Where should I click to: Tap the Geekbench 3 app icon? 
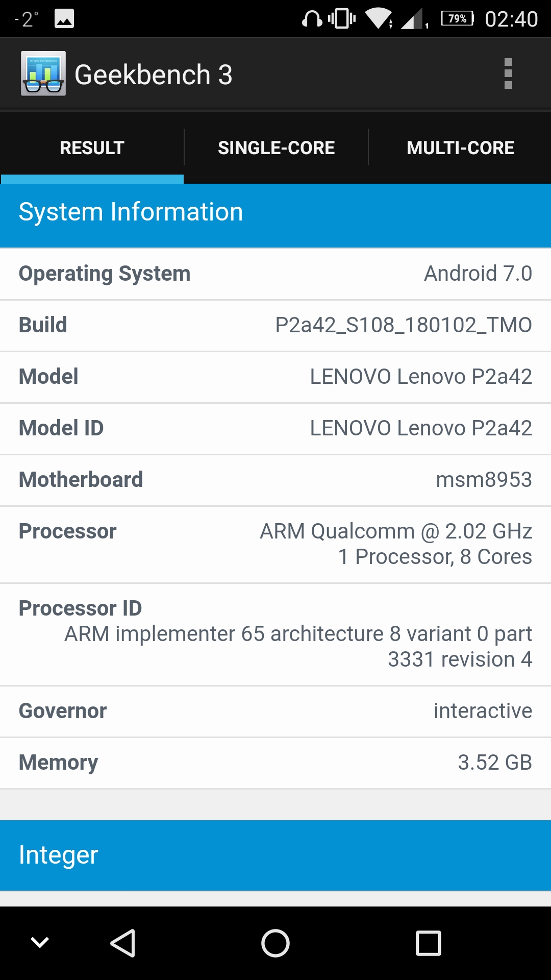[x=43, y=73]
